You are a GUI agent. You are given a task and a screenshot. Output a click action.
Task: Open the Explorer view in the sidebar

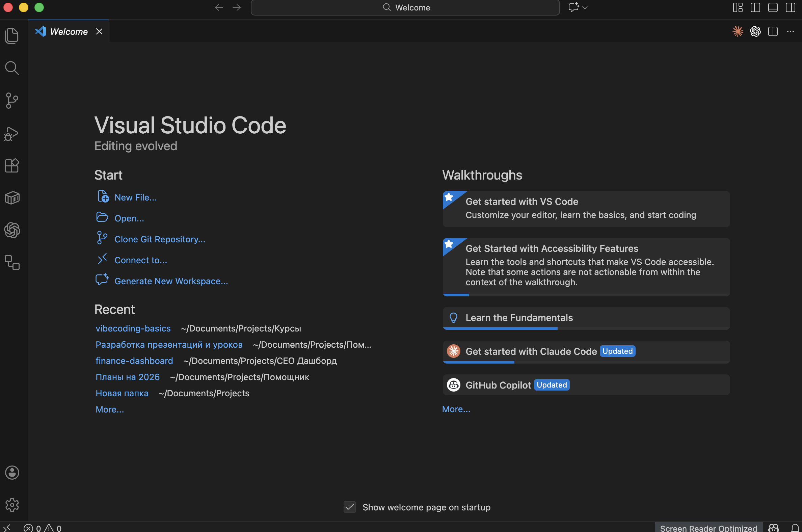click(x=12, y=35)
